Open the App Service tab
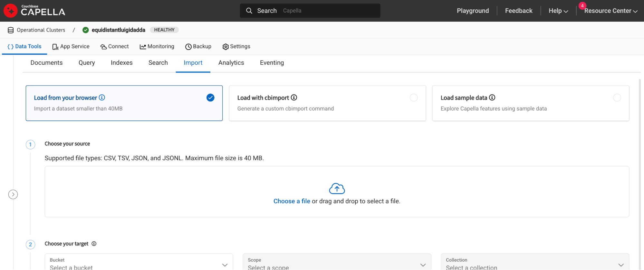Image resolution: width=644 pixels, height=270 pixels. (71, 46)
